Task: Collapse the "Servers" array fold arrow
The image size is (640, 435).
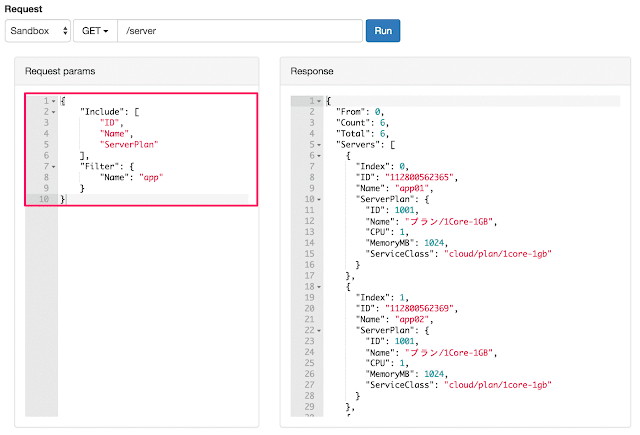Action: [x=319, y=145]
